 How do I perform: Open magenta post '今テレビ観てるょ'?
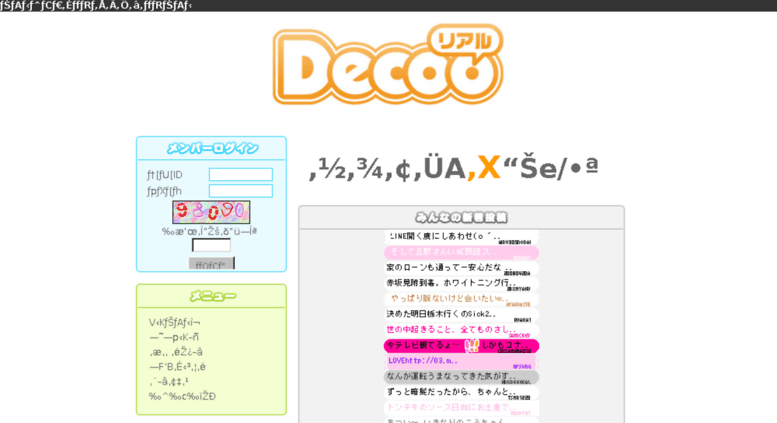pyautogui.click(x=461, y=346)
